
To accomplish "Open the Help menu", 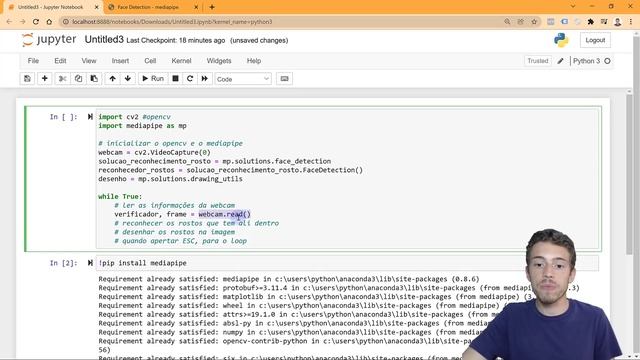I will click(253, 61).
